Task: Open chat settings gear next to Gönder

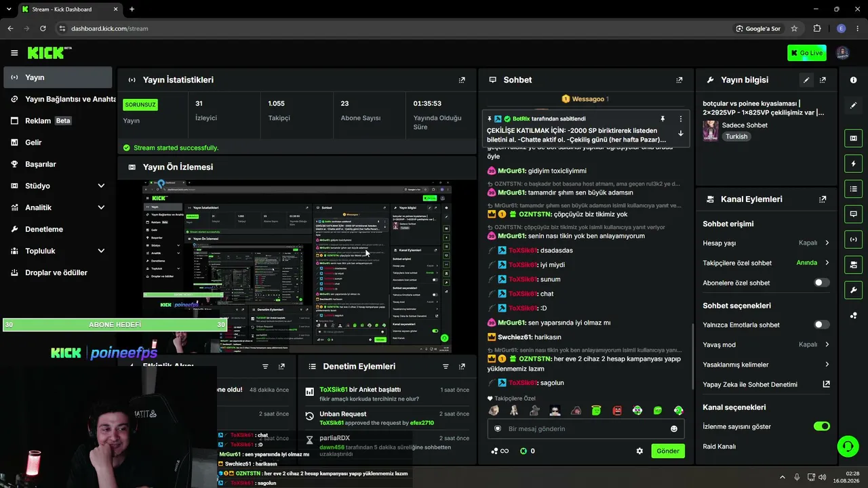Action: click(639, 451)
